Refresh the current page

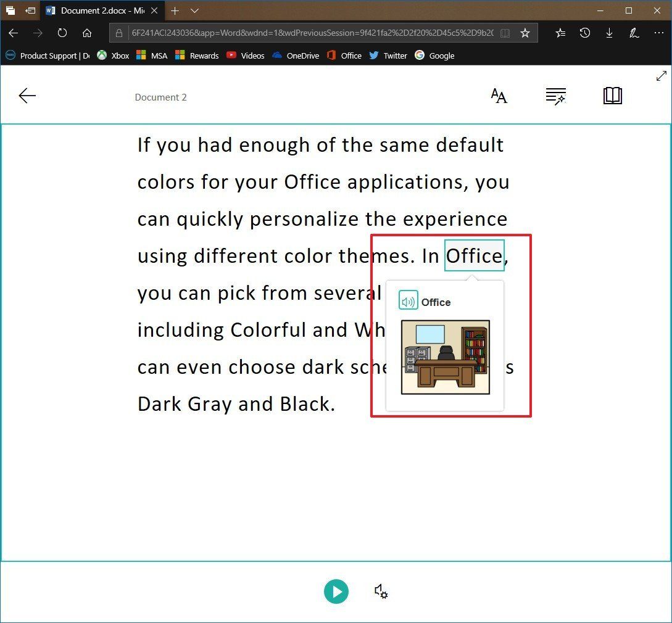[62, 33]
